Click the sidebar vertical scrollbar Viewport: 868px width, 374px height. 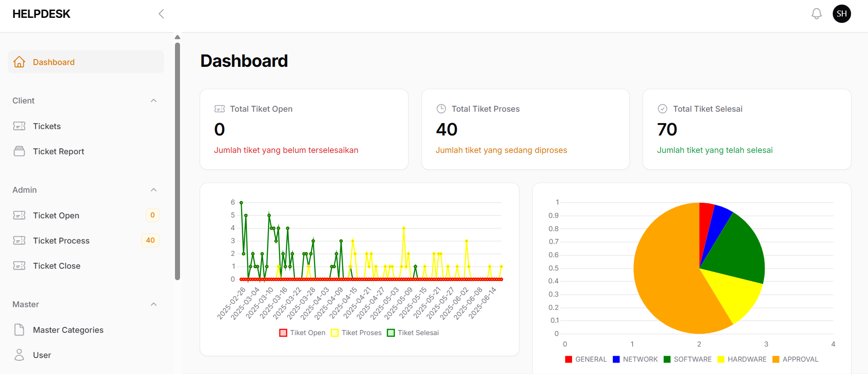(x=177, y=160)
